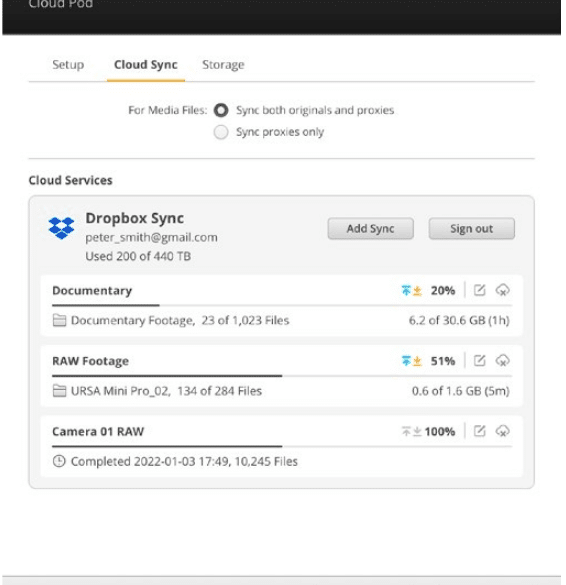The image size is (566, 585).
Task: Click the RAW Footage upload/download arrows icon
Action: pos(412,361)
